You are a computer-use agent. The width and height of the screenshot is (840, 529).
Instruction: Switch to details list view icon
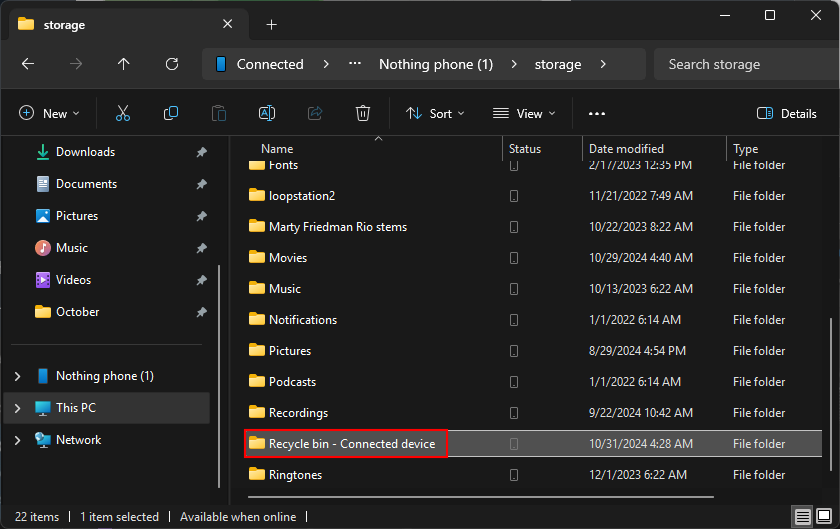(803, 517)
